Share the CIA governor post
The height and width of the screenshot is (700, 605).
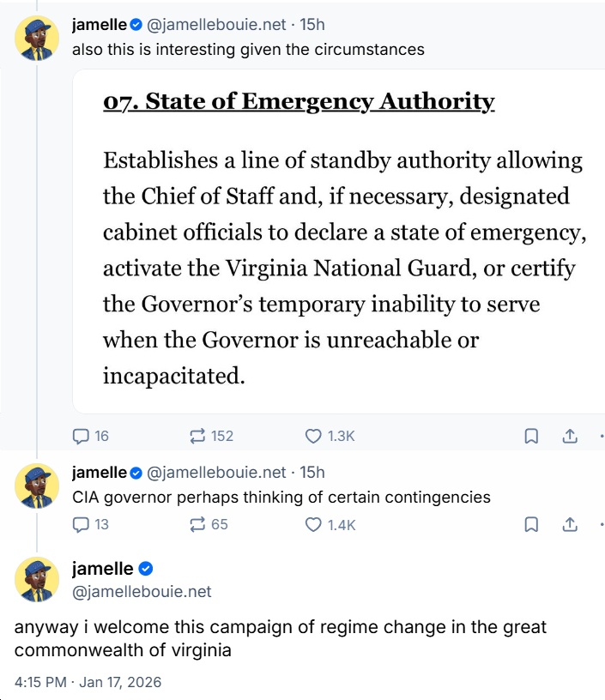pos(569,523)
